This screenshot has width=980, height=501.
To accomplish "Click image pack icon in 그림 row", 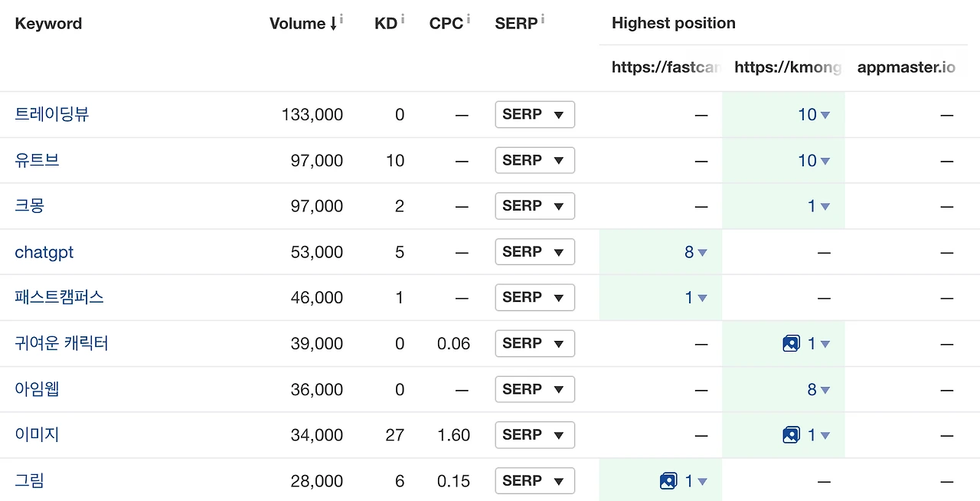I will point(668,481).
